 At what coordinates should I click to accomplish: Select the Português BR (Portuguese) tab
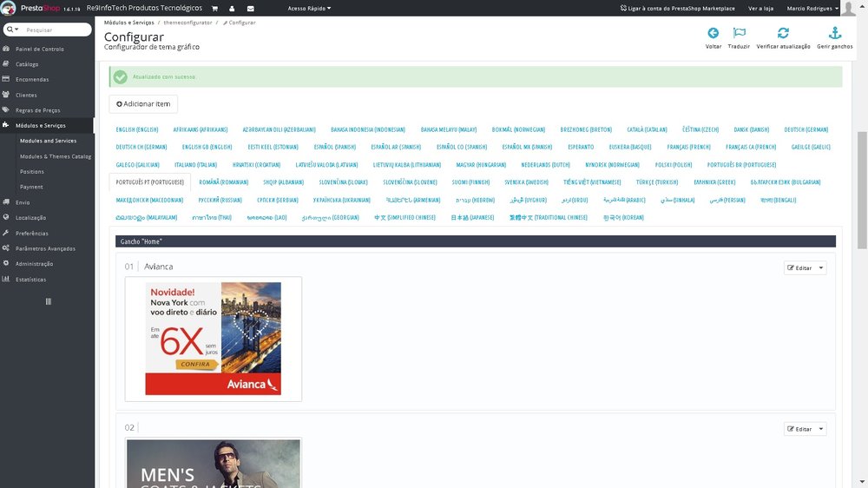click(741, 164)
